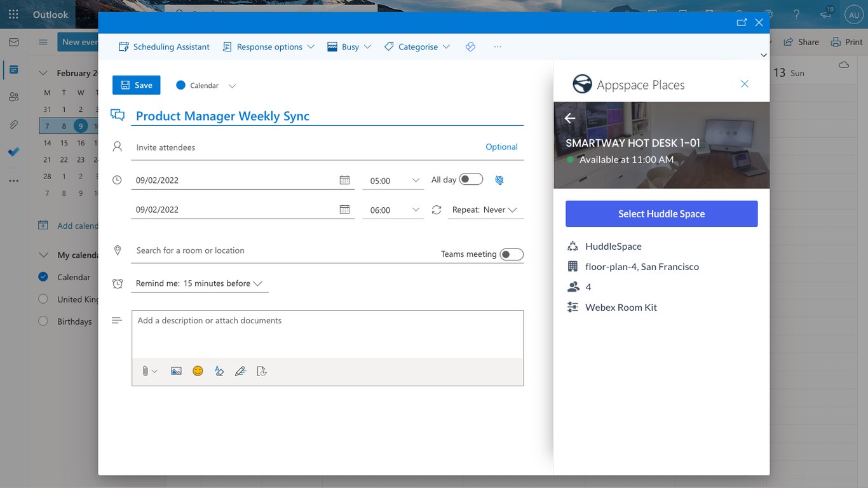Image resolution: width=868 pixels, height=488 pixels.
Task: Open the Office app launcher grid
Action: tap(13, 14)
